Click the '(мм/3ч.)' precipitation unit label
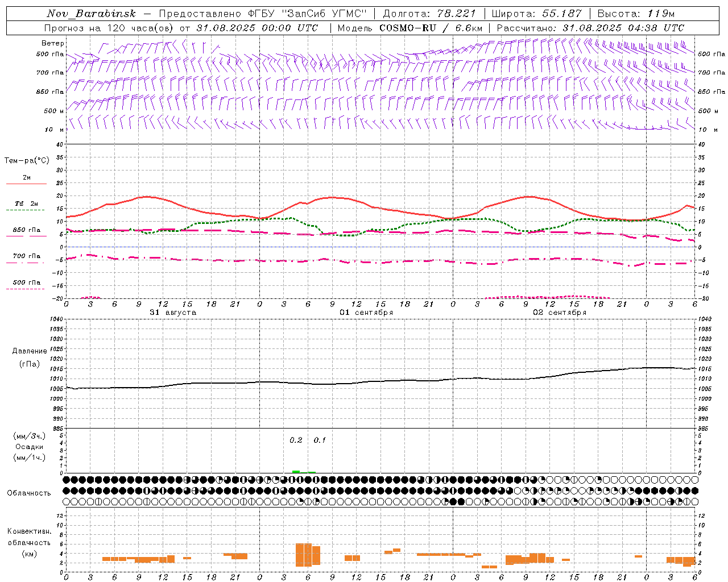 (30, 436)
